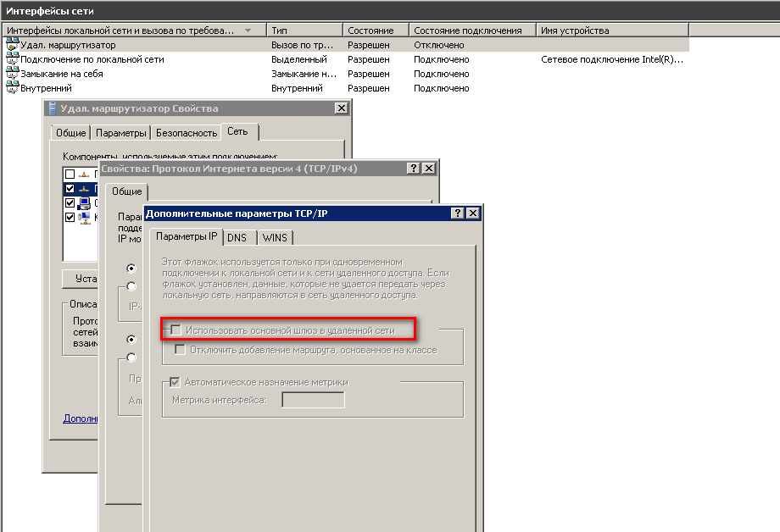Click help button in Дополнительные параметры TCP/IP
Viewport: 780px width, 532px height.
(458, 213)
